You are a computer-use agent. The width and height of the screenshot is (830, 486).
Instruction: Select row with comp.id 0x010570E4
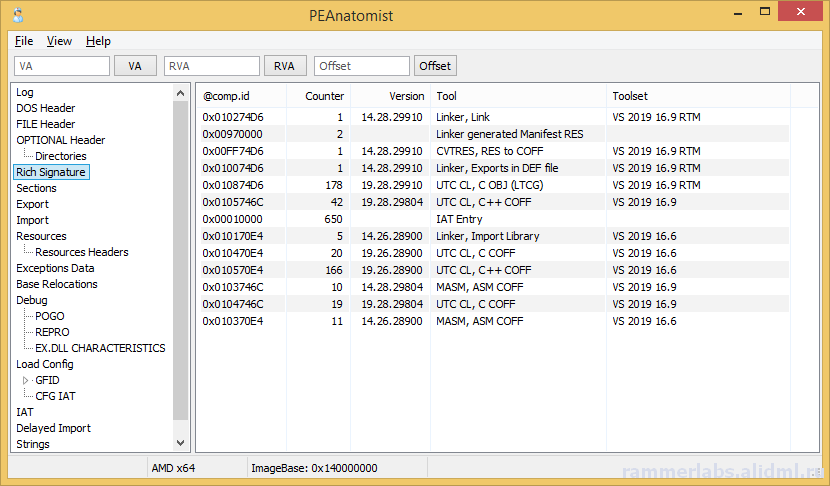494,270
